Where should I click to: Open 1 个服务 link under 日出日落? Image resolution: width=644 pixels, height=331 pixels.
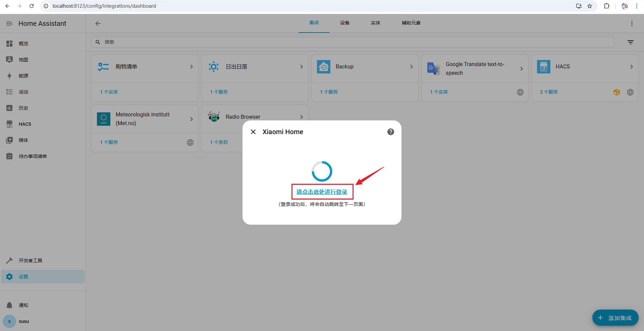[x=219, y=92]
